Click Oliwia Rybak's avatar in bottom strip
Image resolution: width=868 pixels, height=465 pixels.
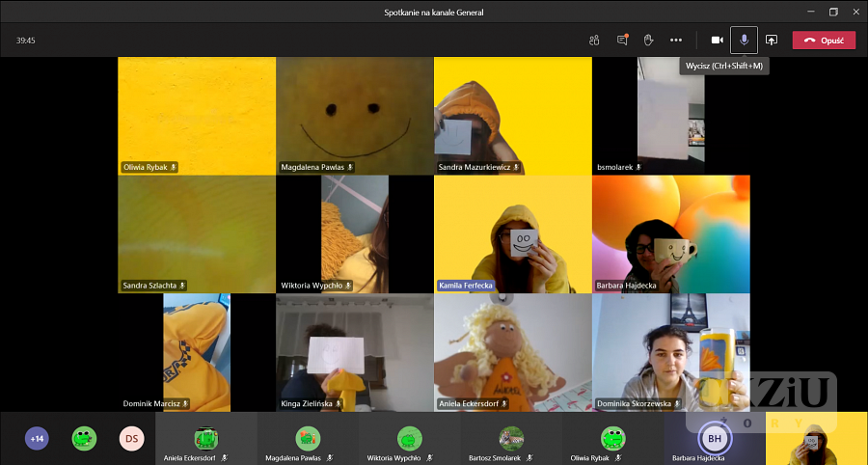[x=612, y=438]
